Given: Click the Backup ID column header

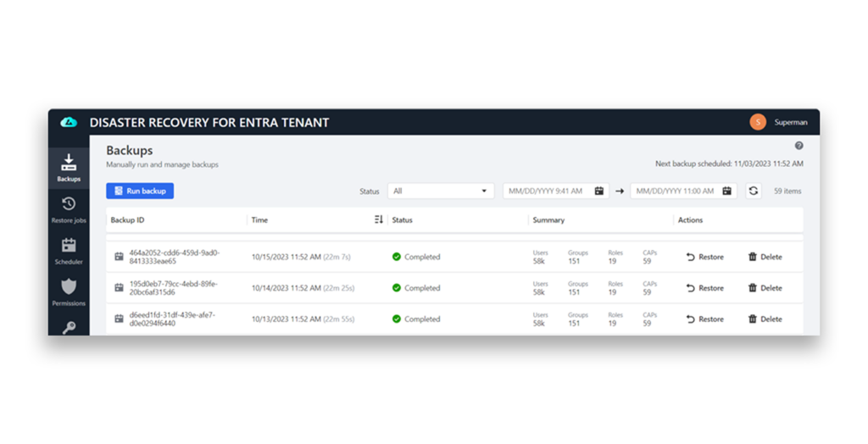Looking at the screenshot, I should click(x=127, y=220).
